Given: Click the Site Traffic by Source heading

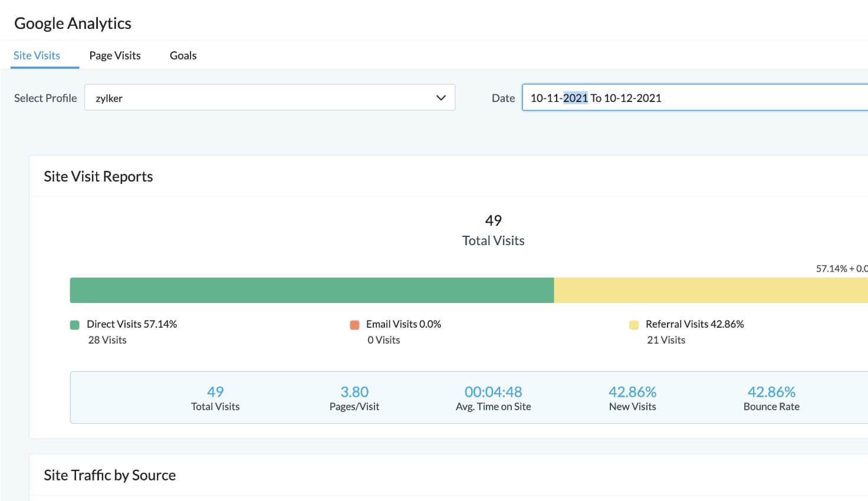Looking at the screenshot, I should (110, 475).
